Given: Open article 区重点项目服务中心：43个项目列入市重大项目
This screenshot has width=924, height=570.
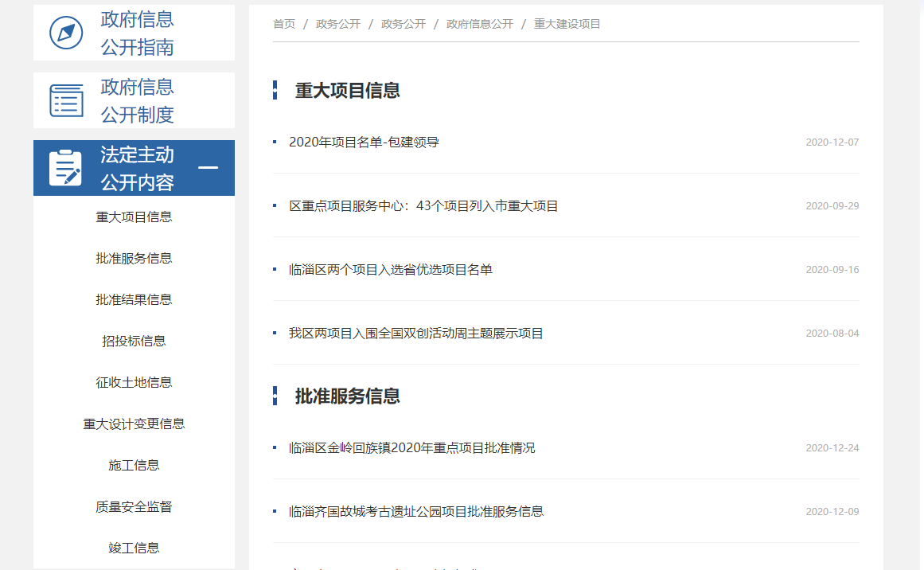Looking at the screenshot, I should click(x=423, y=206).
